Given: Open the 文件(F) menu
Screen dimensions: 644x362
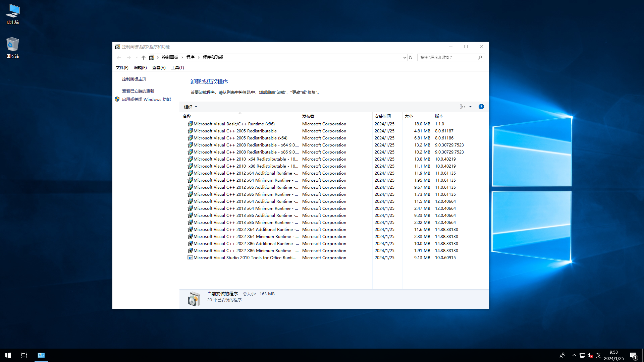Looking at the screenshot, I should (121, 67).
